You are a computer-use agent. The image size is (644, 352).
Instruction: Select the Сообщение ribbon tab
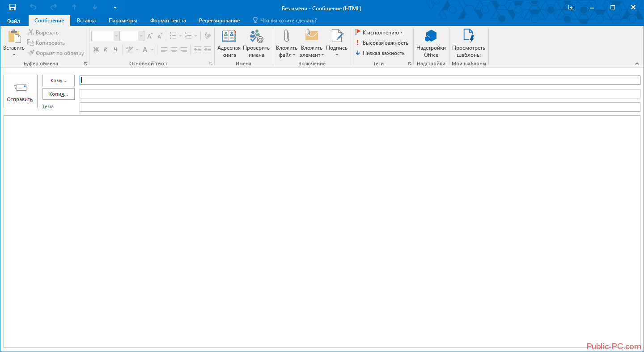pyautogui.click(x=49, y=21)
